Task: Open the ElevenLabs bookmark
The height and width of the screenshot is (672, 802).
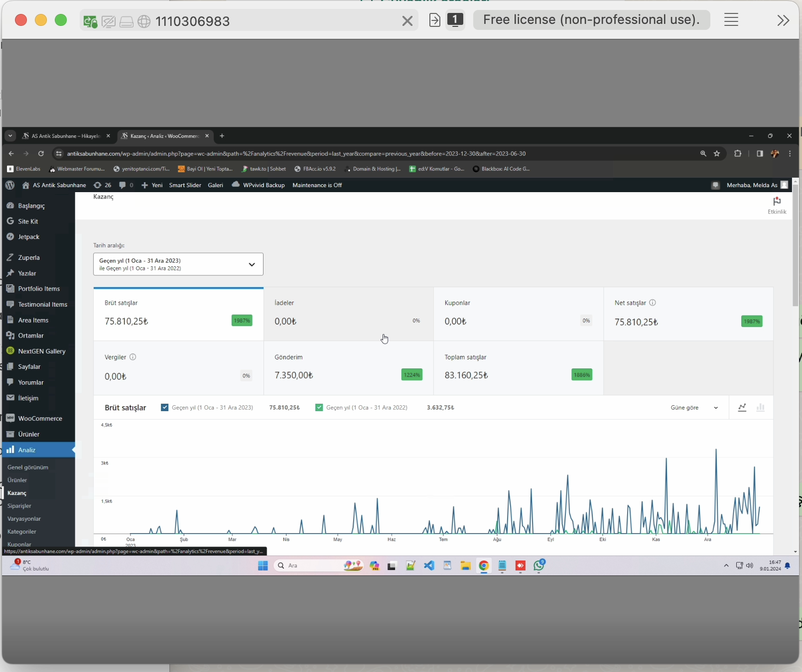Action: 24,169
